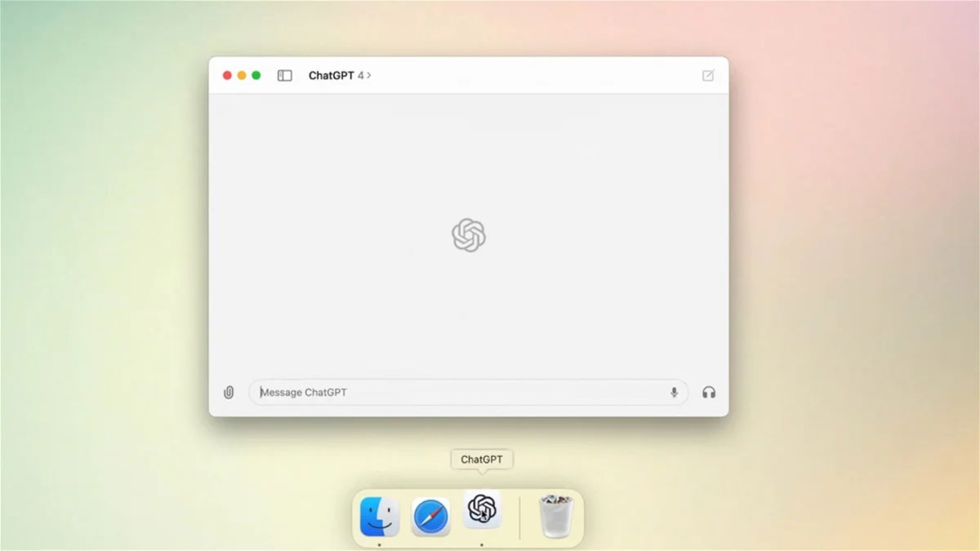Maximize the ChatGPT window with green button

coord(256,76)
